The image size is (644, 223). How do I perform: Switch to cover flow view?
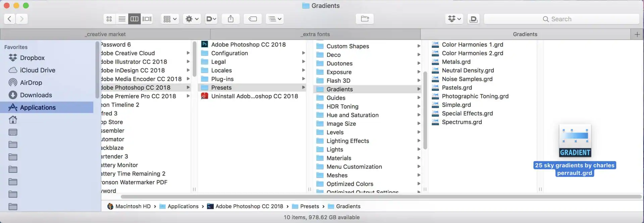point(147,19)
